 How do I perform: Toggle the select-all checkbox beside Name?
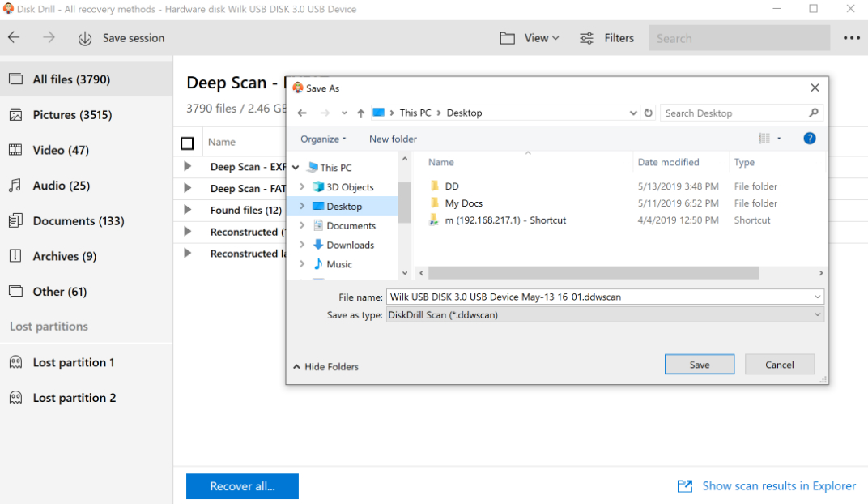click(187, 143)
